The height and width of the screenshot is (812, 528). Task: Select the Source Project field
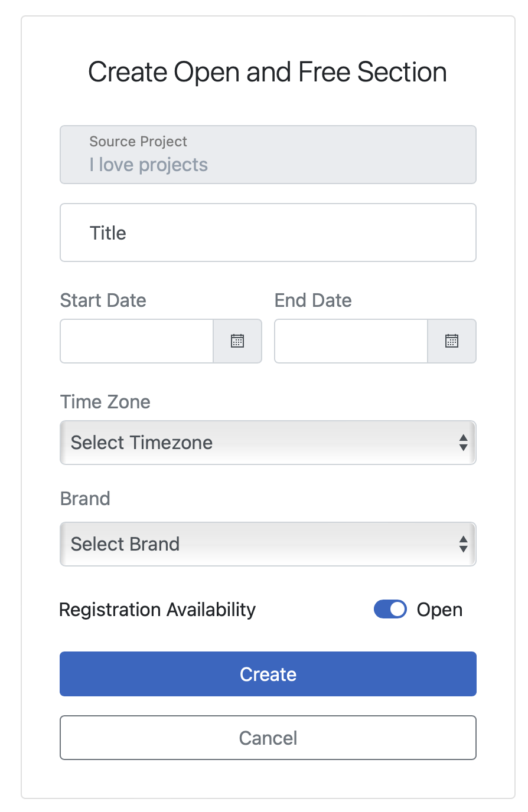point(268,155)
